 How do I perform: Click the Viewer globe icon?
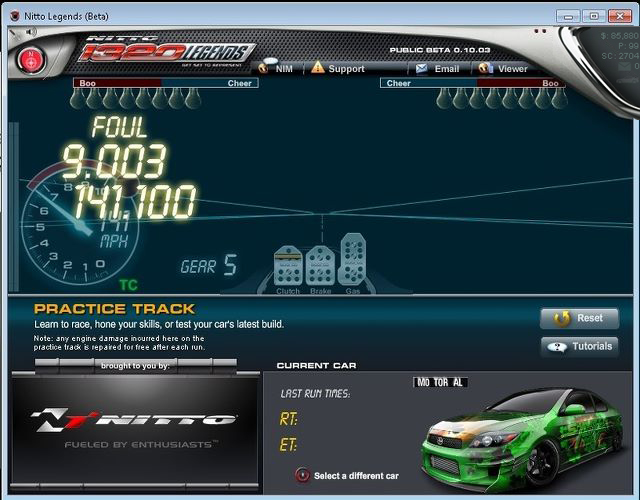point(485,68)
